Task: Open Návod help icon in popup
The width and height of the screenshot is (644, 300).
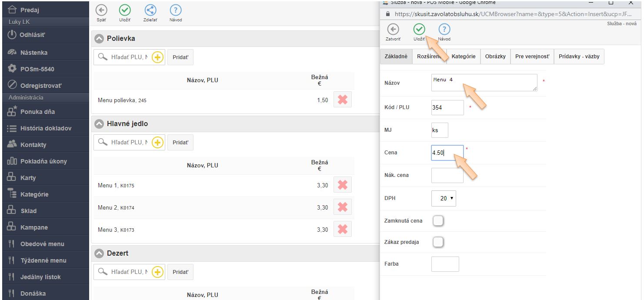Action: (444, 30)
